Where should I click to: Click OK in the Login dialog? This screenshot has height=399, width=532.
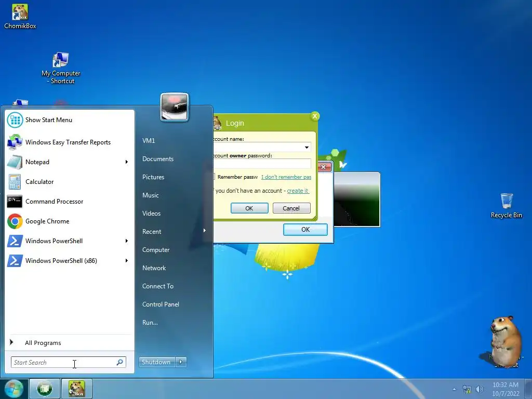(249, 208)
